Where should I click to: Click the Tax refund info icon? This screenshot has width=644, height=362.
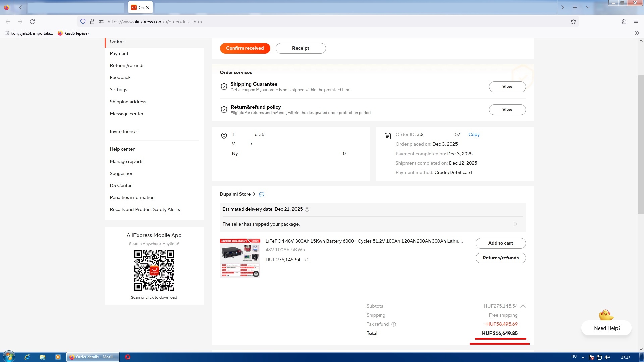click(x=394, y=324)
